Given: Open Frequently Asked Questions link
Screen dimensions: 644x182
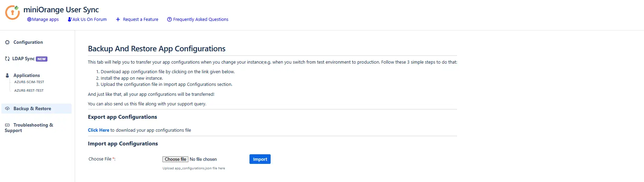Looking at the screenshot, I should point(201,19).
